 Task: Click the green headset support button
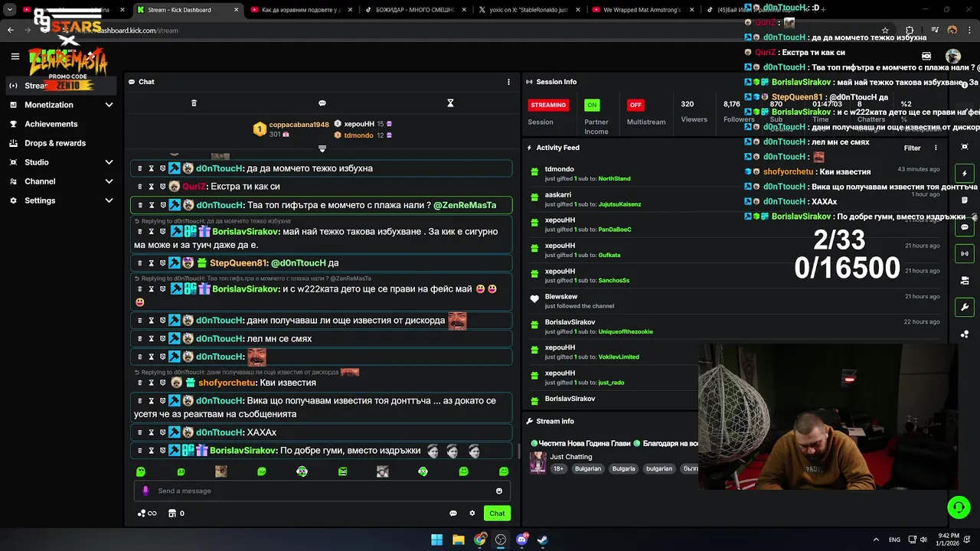tap(959, 507)
